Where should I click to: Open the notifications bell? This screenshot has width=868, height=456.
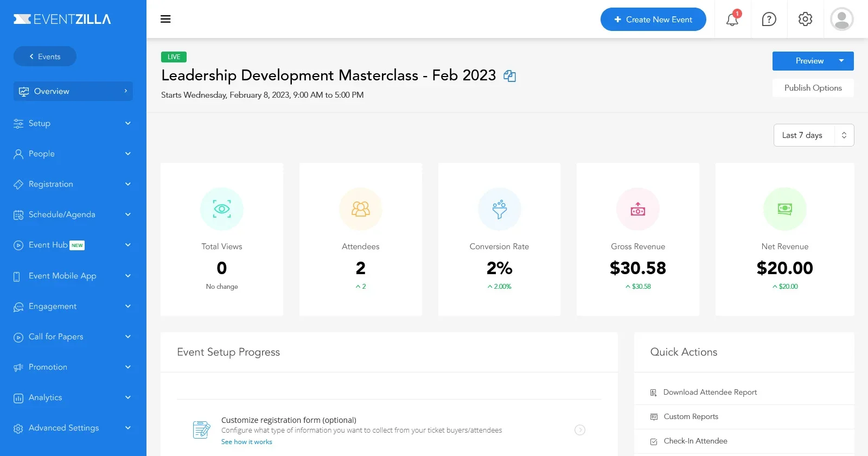point(732,20)
